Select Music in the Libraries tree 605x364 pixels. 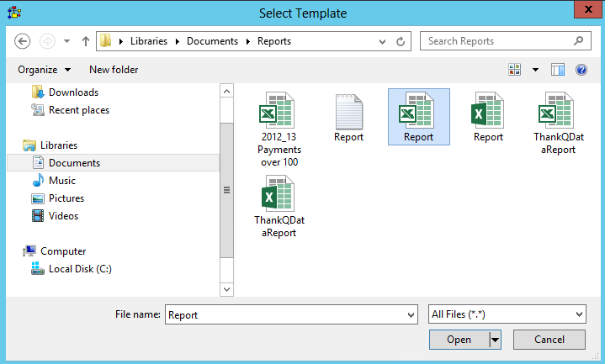(x=61, y=181)
